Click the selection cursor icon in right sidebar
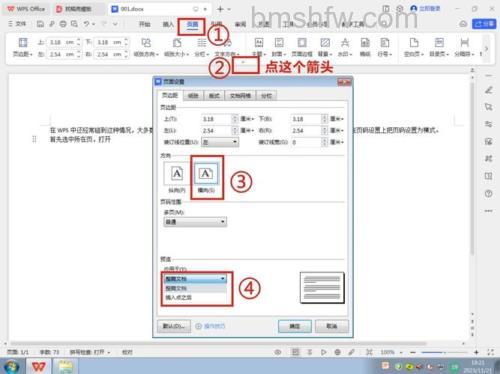The width and height of the screenshot is (500, 374). pyautogui.click(x=489, y=107)
